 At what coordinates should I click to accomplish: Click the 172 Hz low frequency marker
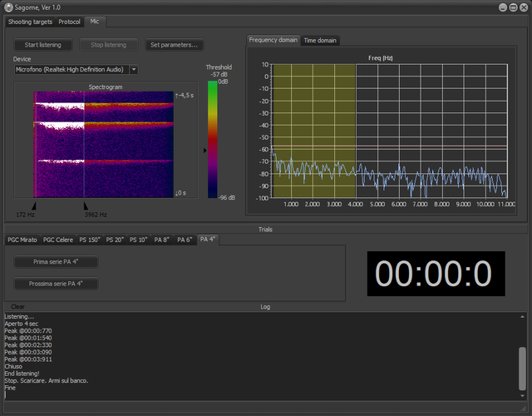click(34, 206)
